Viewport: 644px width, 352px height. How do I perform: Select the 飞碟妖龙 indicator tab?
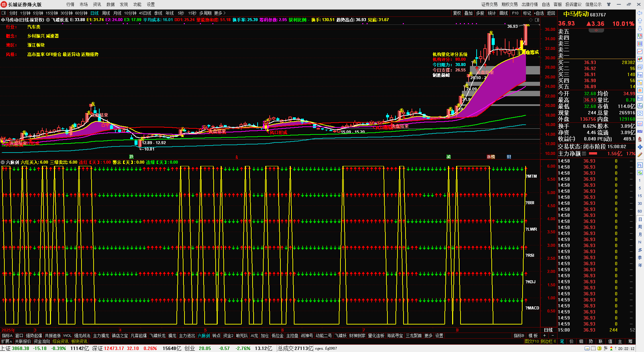pyautogui.click(x=158, y=336)
